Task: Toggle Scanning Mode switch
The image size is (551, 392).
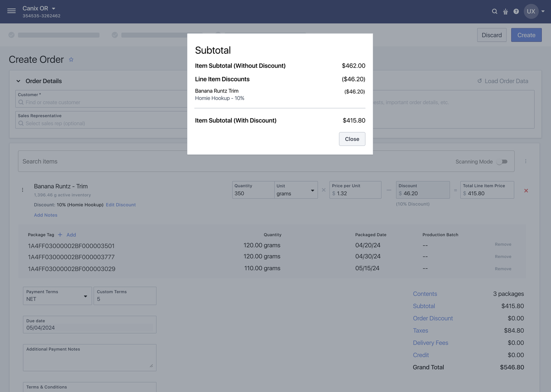Action: point(502,162)
